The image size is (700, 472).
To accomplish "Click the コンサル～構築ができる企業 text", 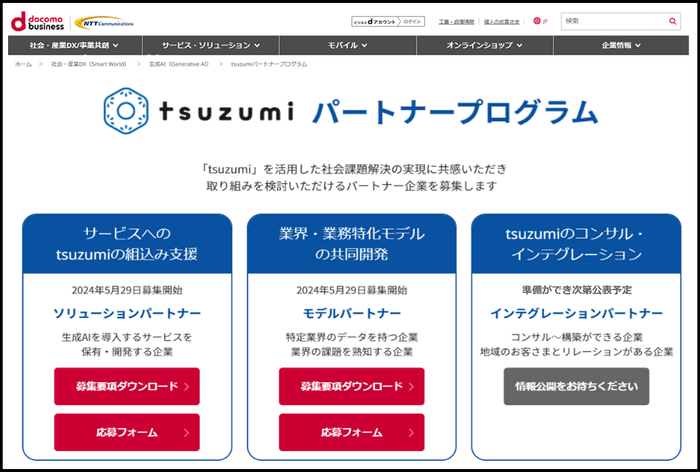I will [x=576, y=337].
